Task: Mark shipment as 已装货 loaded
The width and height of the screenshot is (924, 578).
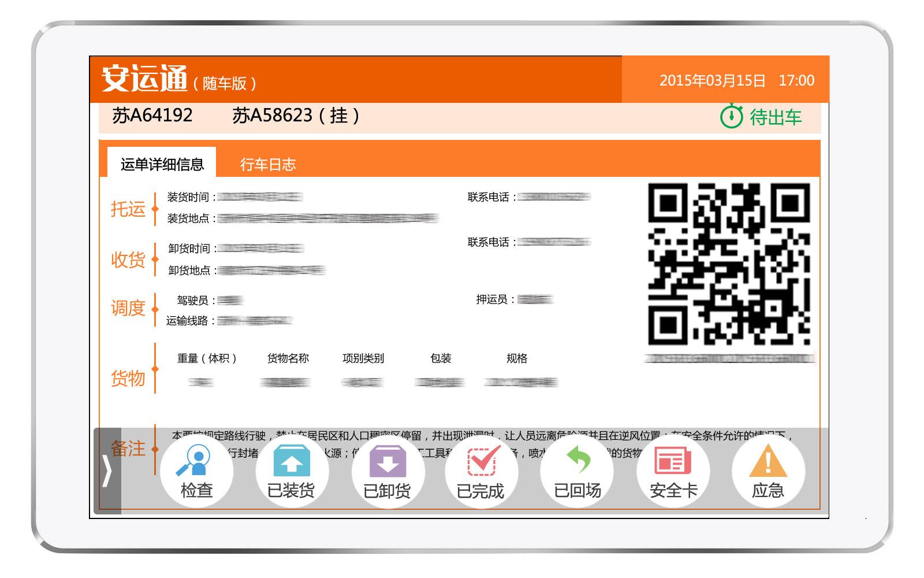Action: coord(292,471)
